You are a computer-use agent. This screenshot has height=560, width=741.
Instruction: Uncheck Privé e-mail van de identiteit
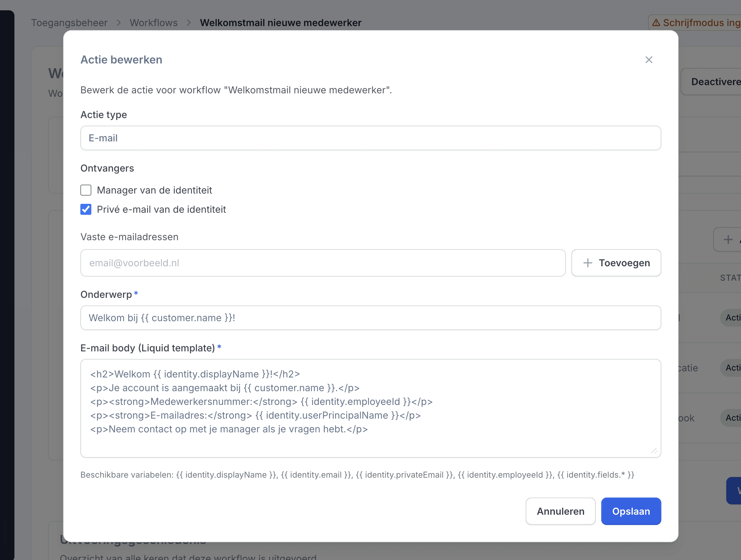(86, 209)
